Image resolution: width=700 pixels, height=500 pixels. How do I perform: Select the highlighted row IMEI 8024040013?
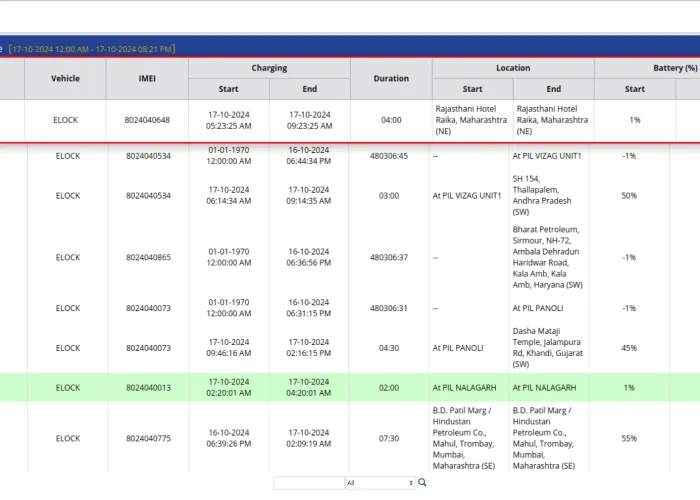tap(147, 388)
